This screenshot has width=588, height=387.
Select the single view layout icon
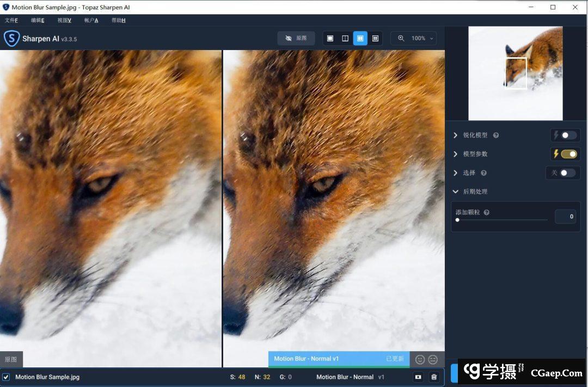click(x=330, y=39)
